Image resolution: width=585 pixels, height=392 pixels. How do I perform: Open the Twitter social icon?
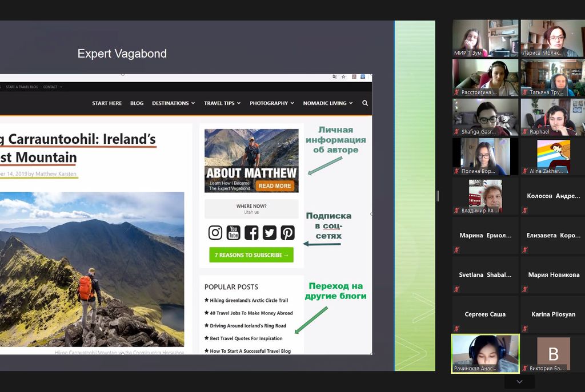tap(270, 232)
